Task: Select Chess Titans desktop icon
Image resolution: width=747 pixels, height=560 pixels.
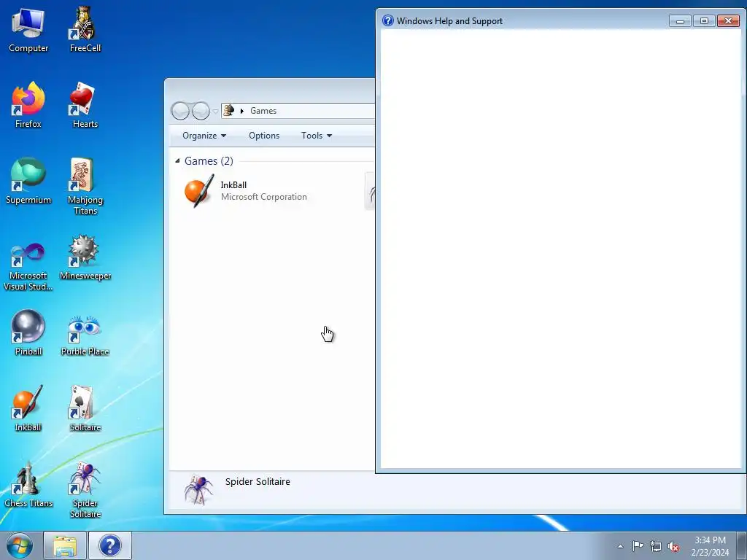Action: pos(28,485)
